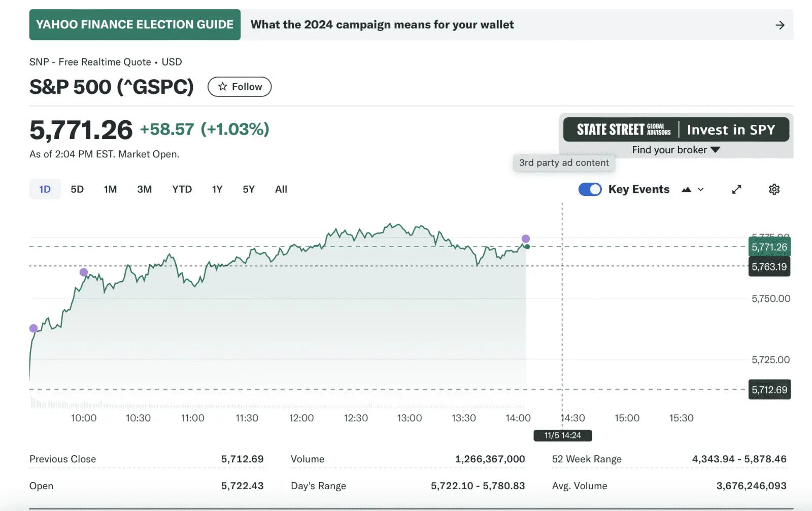Viewport: 812px width, 511px height.
Task: Click the arrow on election guide banner
Action: tap(780, 25)
